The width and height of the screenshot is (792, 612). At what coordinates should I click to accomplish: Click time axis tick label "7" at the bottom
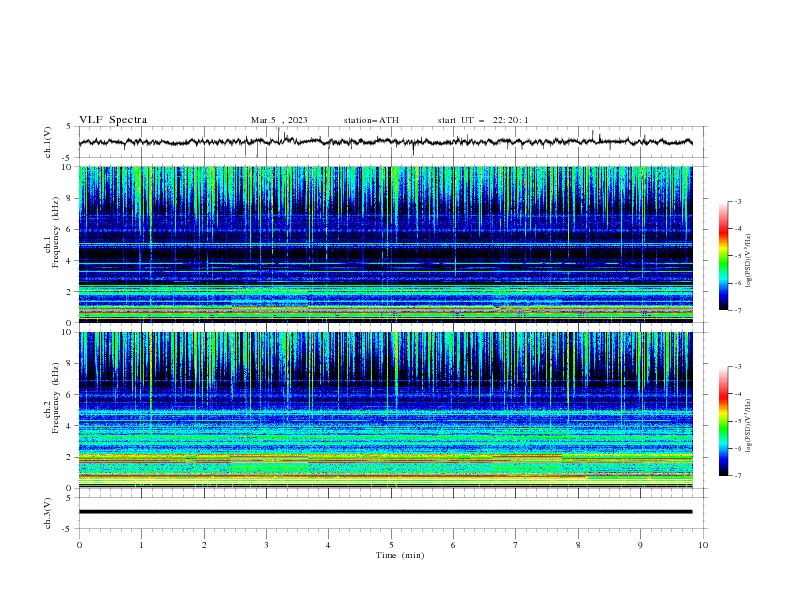point(516,545)
